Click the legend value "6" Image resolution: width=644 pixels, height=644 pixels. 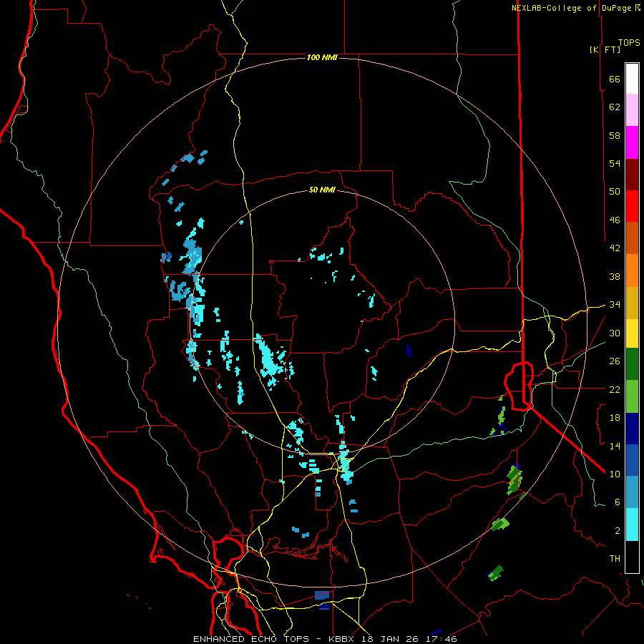(x=618, y=502)
